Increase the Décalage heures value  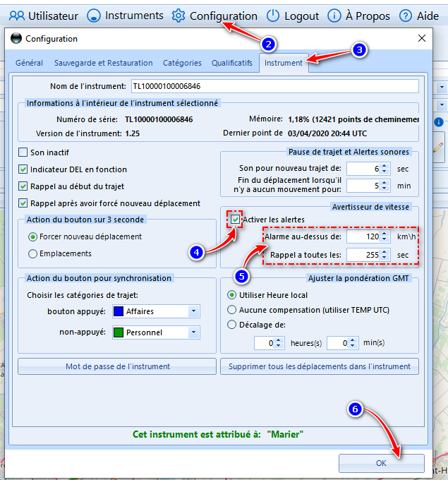point(279,340)
